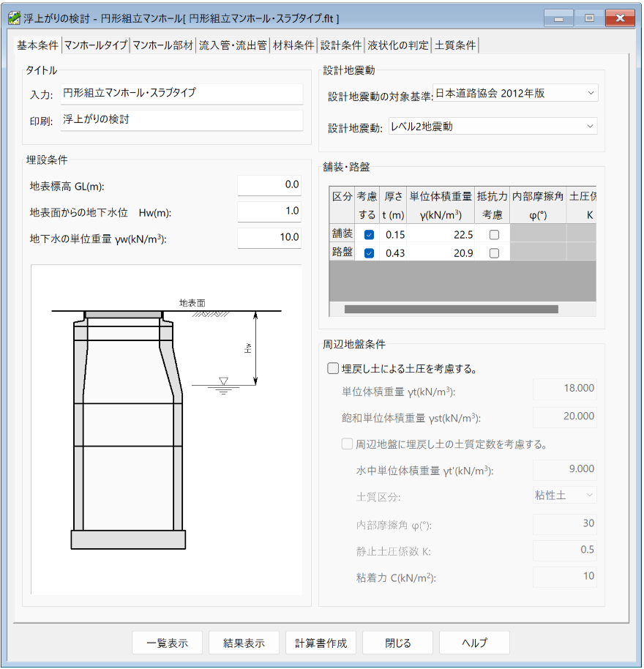Edit the 地下水位 Hw value field
The height and width of the screenshot is (669, 644).
click(269, 212)
